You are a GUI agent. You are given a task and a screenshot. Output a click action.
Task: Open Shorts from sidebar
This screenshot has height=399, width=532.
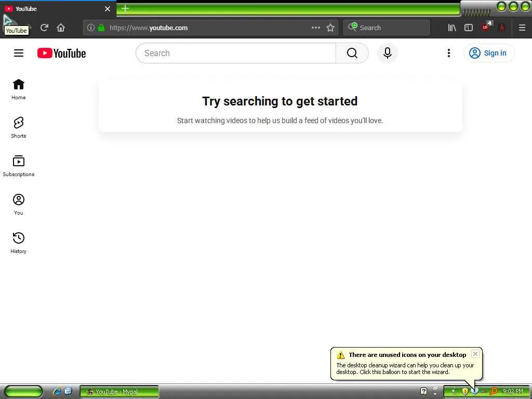tap(19, 128)
